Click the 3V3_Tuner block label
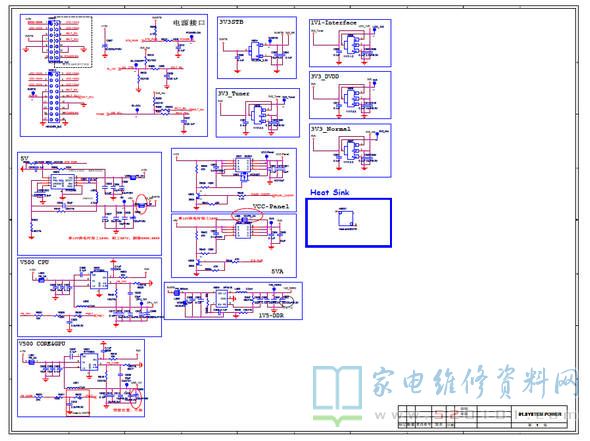This screenshot has width=590, height=441. point(234,93)
